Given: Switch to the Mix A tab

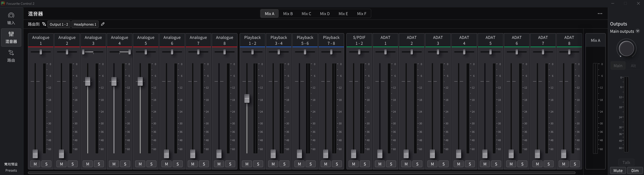Looking at the screenshot, I should point(270,14).
